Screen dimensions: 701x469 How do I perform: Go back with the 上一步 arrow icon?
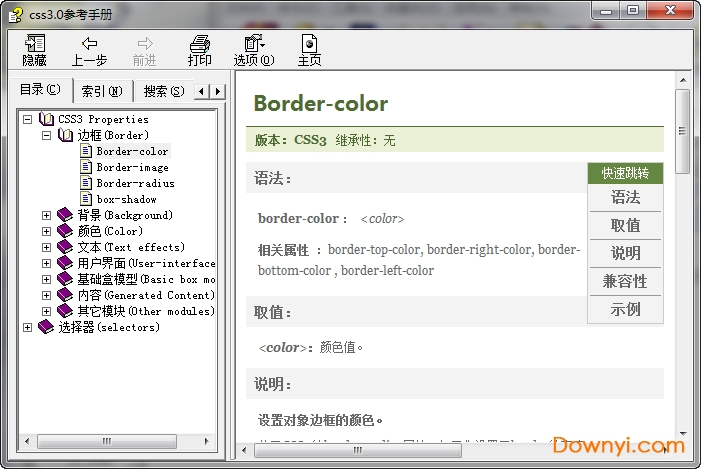pos(89,43)
